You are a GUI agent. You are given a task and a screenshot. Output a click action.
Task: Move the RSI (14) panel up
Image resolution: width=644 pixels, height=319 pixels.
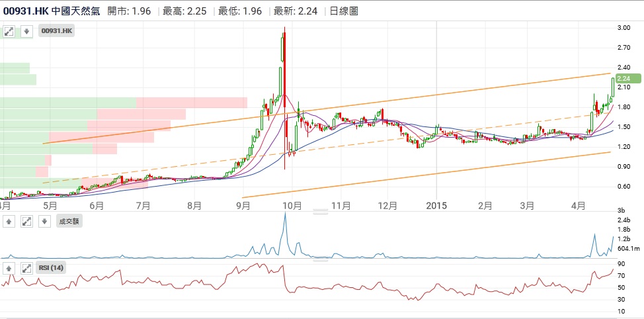click(x=10, y=268)
